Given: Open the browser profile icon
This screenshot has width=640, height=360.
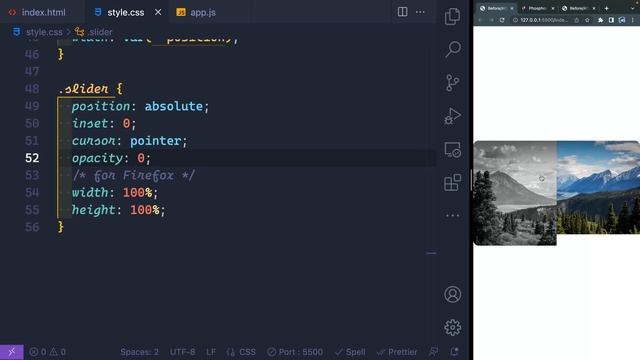Looking at the screenshot, I should [x=622, y=20].
